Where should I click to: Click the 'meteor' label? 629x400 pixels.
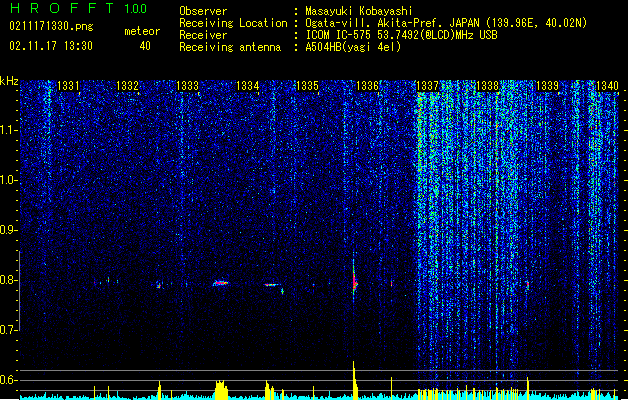coord(142,31)
